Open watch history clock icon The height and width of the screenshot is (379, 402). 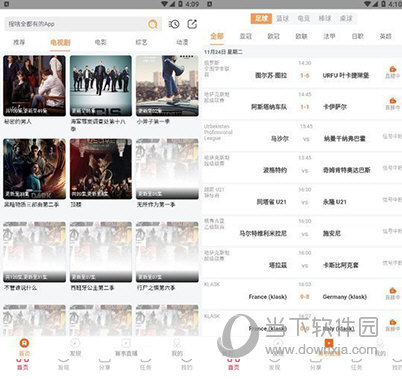pyautogui.click(x=174, y=24)
